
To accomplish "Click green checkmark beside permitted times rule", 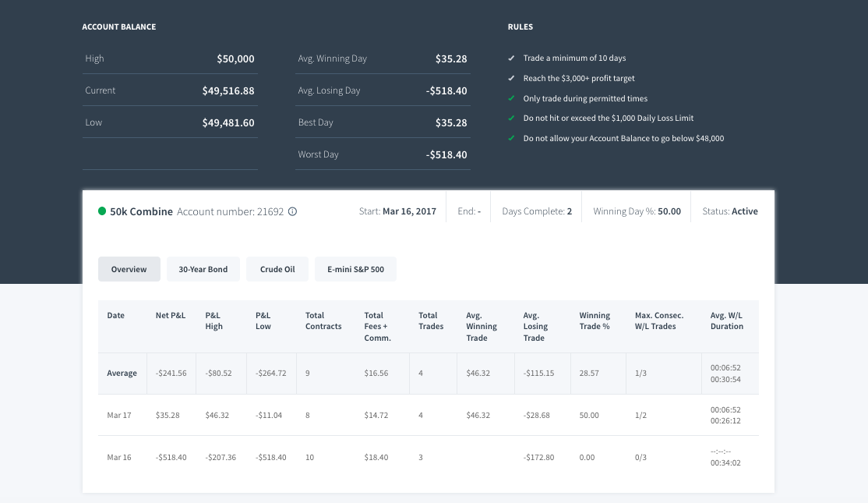I will point(511,98).
